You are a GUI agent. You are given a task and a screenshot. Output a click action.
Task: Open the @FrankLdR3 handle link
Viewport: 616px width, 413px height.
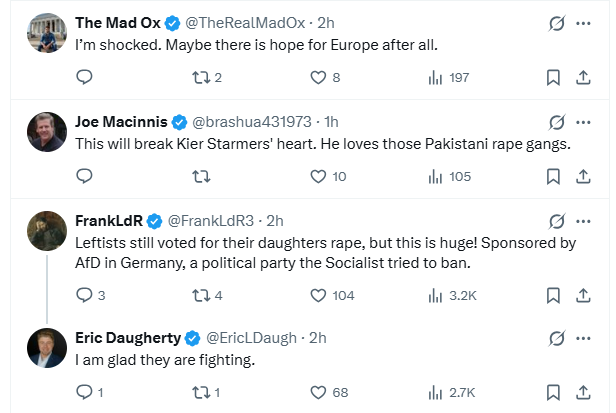click(209, 220)
